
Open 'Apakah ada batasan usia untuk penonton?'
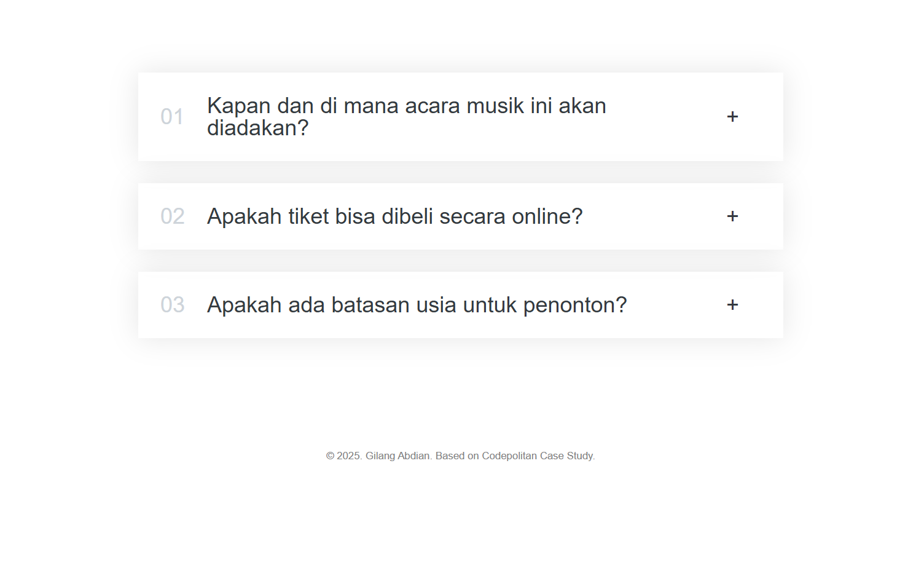pyautogui.click(x=417, y=305)
